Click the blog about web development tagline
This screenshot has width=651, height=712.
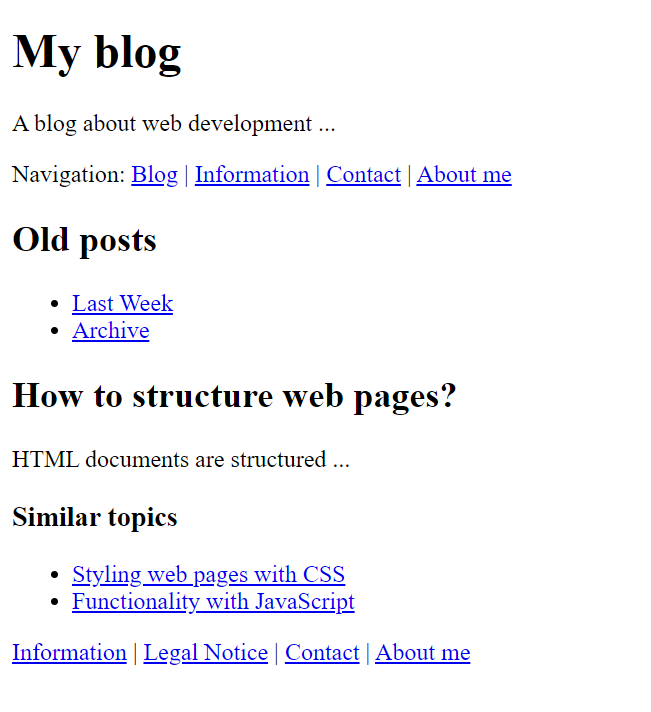[x=174, y=124]
